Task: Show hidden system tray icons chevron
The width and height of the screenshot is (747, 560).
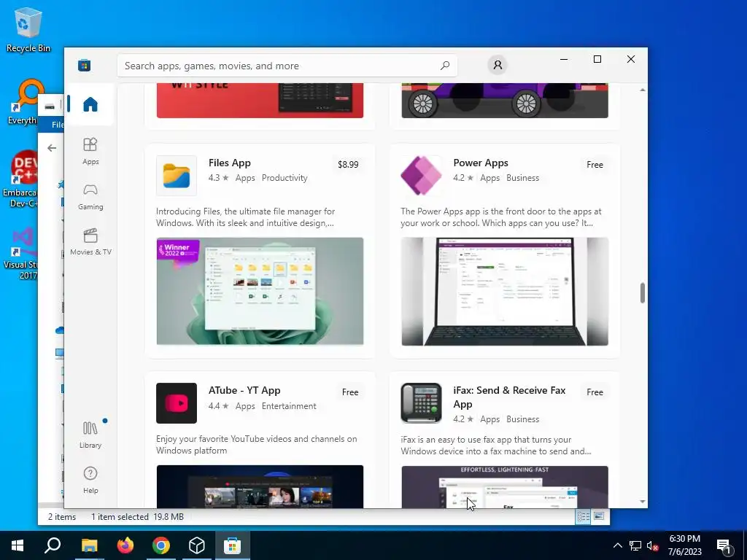Action: click(617, 545)
